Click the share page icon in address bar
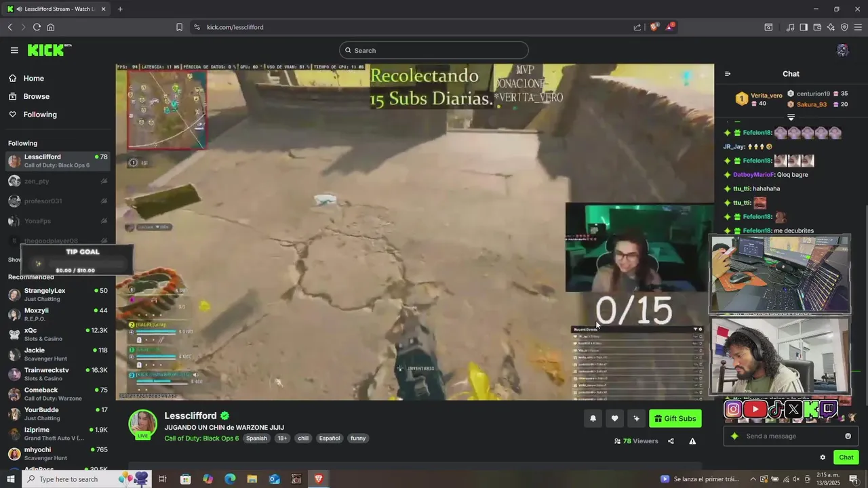The image size is (868, 488). point(637,27)
